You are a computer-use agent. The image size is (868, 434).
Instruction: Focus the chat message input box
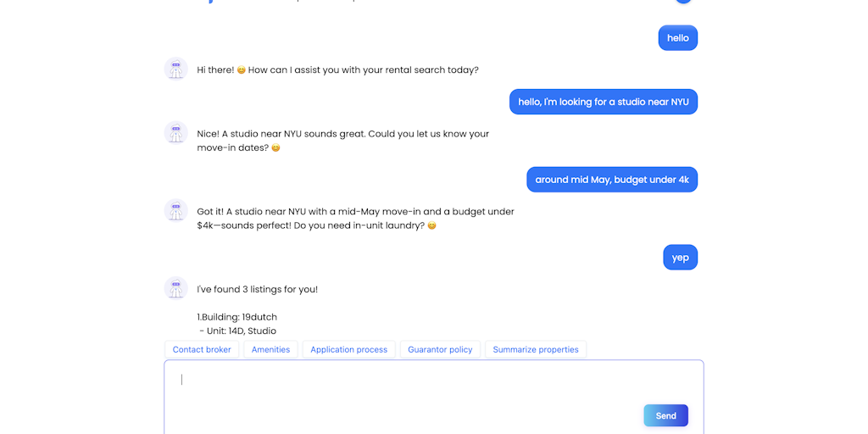pyautogui.click(x=434, y=397)
